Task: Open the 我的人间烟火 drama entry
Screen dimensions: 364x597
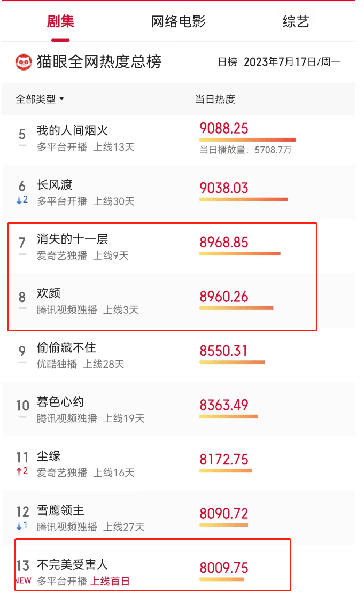Action: pyautogui.click(x=73, y=131)
